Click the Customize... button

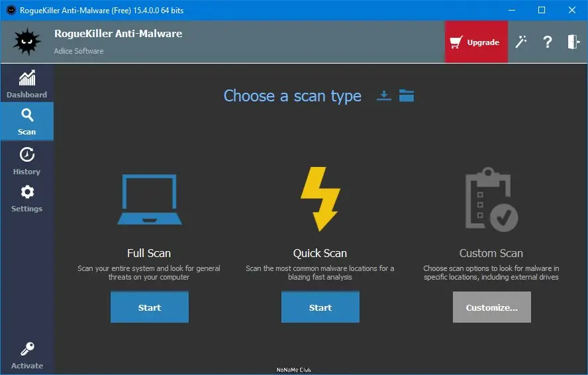(491, 307)
